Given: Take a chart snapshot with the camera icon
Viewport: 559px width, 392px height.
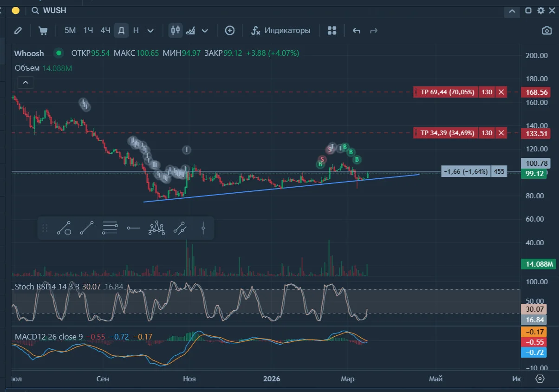Looking at the screenshot, I should (x=547, y=31).
